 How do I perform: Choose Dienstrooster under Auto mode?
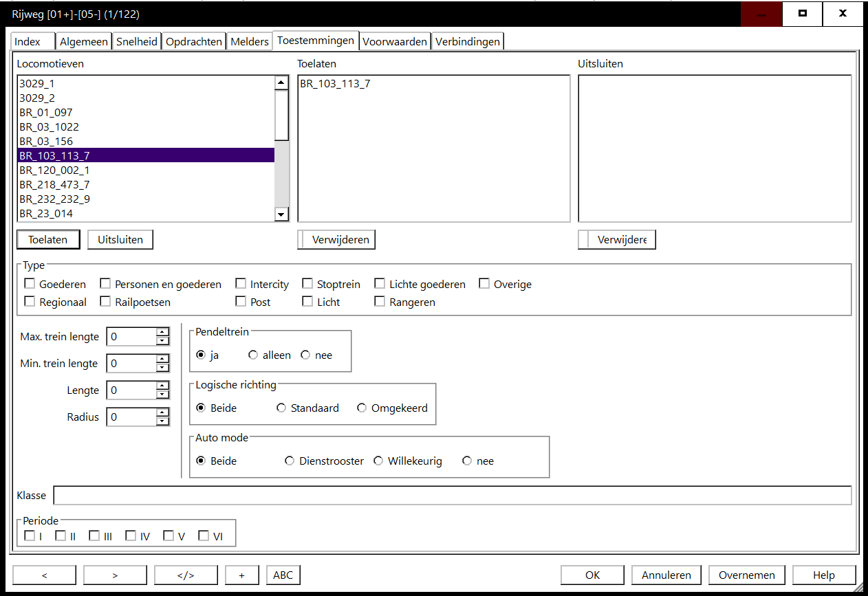[x=290, y=461]
